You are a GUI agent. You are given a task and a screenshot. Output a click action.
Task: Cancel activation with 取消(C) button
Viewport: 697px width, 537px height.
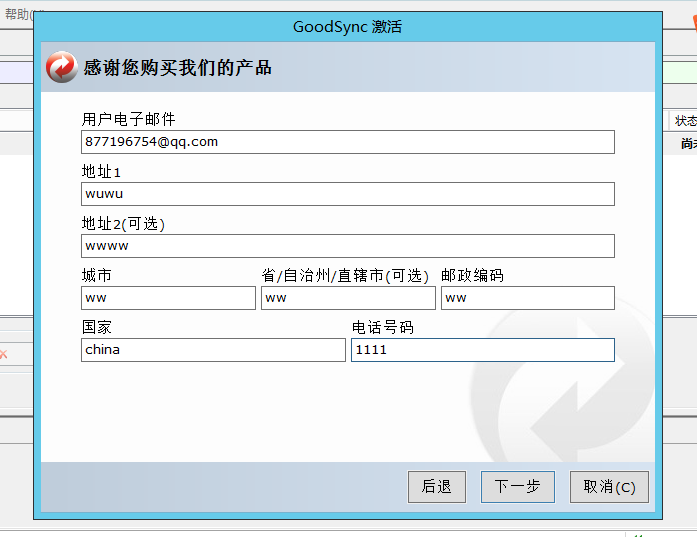609,487
